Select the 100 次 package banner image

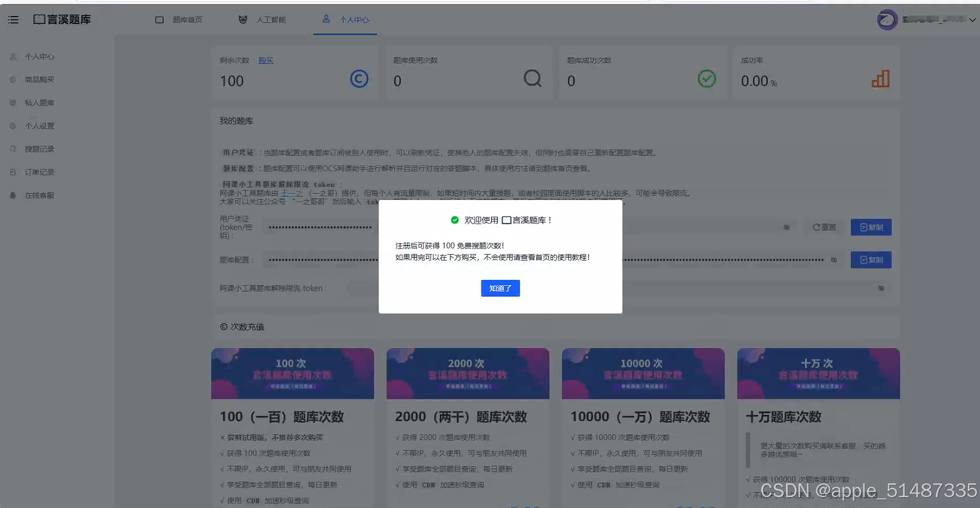coord(293,374)
